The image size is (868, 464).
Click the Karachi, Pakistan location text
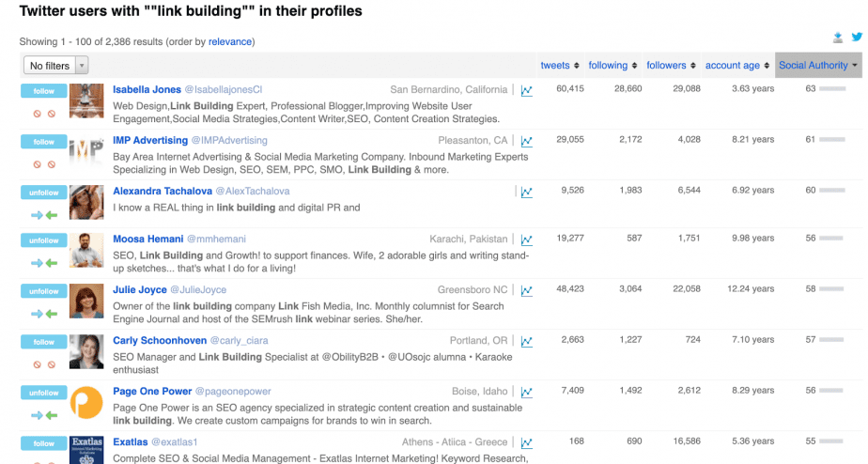coord(469,240)
